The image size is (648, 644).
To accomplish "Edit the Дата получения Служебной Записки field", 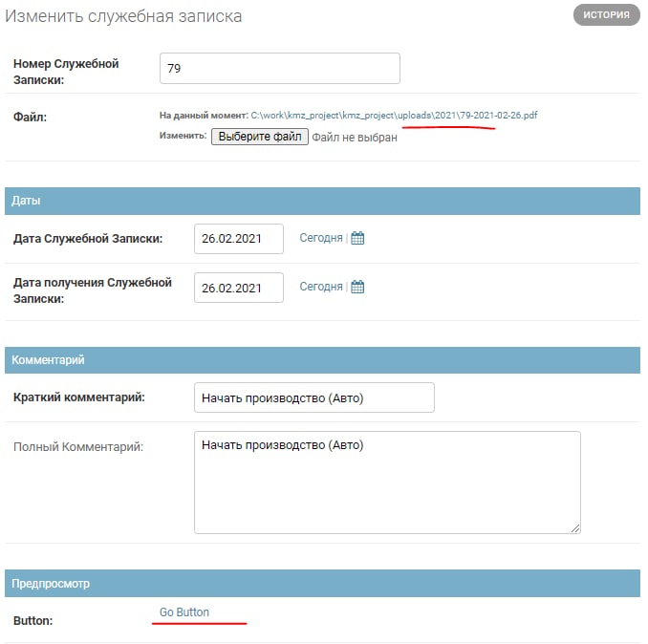I will click(x=239, y=288).
